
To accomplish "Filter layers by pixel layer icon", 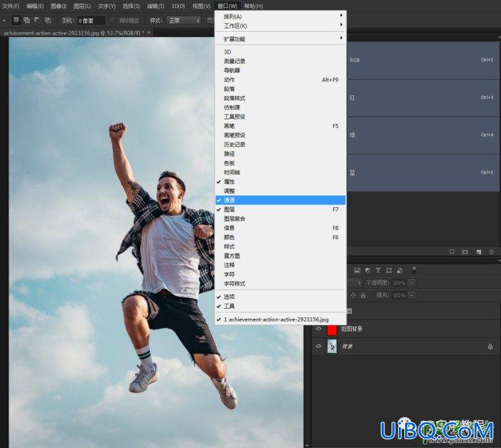I will coord(357,271).
